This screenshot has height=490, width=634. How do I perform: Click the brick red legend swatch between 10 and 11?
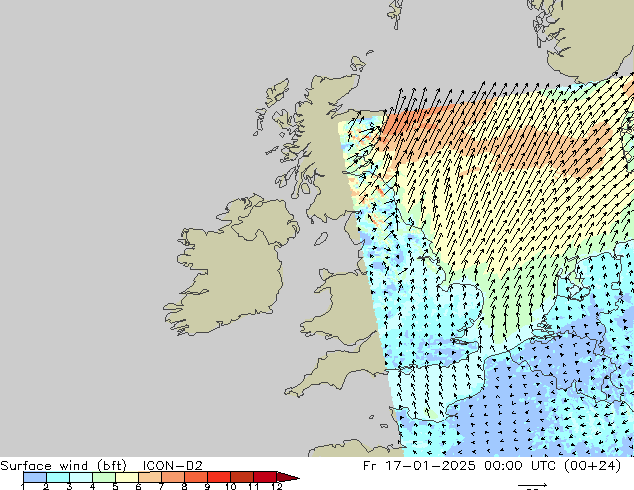[x=242, y=477]
